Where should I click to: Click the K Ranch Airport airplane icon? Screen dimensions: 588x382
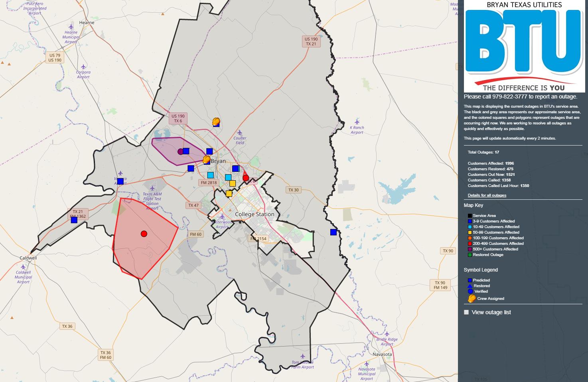[357, 122]
